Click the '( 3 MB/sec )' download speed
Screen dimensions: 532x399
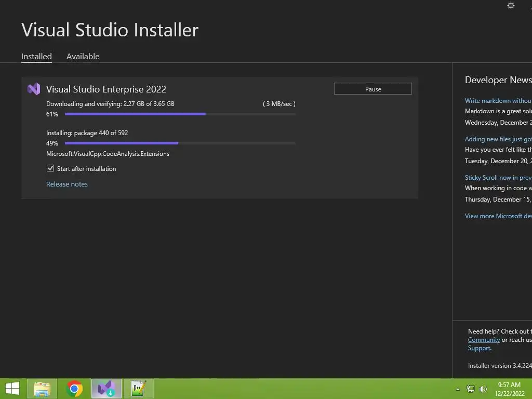tap(279, 104)
